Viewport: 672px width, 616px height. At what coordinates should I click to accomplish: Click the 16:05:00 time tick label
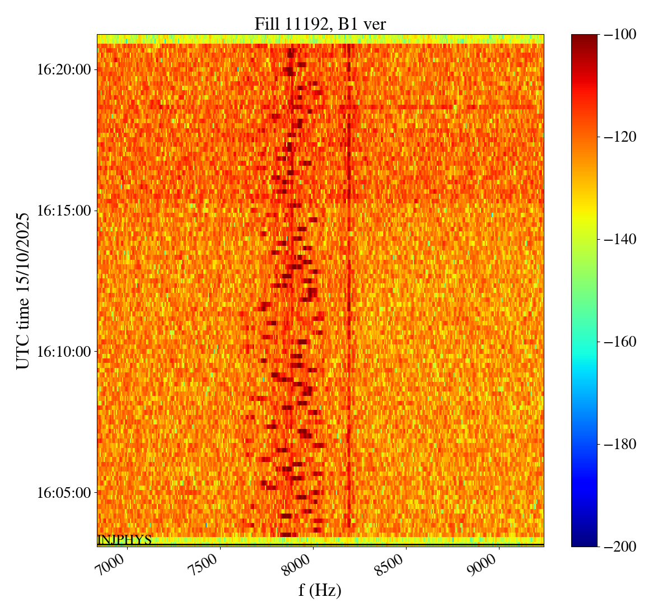point(63,493)
